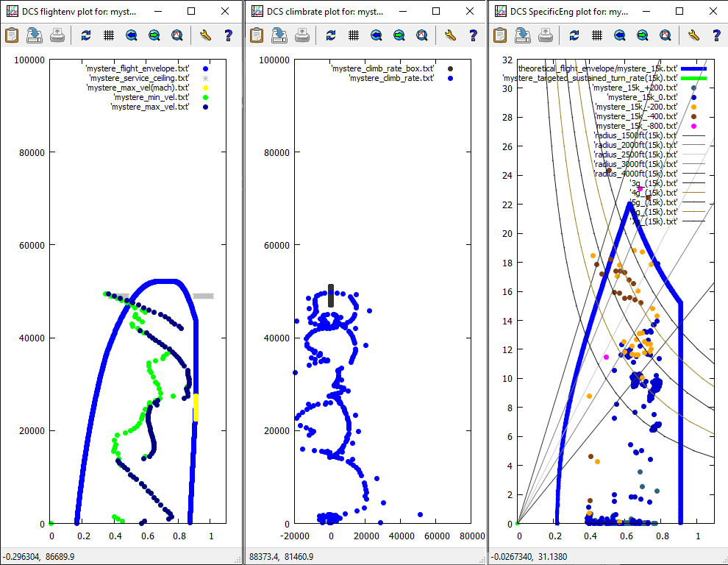
Task: Open wrench configuration in SpecificEng window
Action: point(693,35)
